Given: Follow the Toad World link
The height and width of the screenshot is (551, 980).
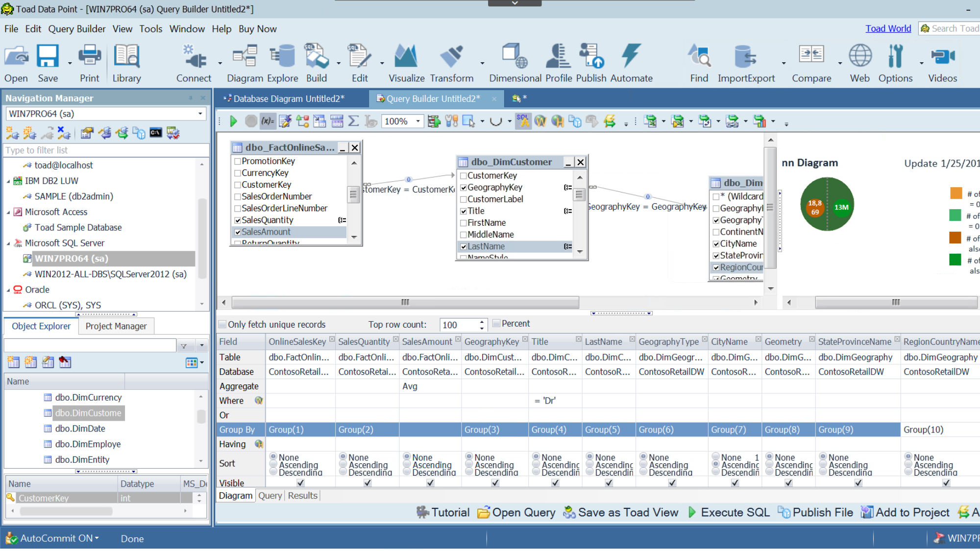Looking at the screenshot, I should pos(888,28).
